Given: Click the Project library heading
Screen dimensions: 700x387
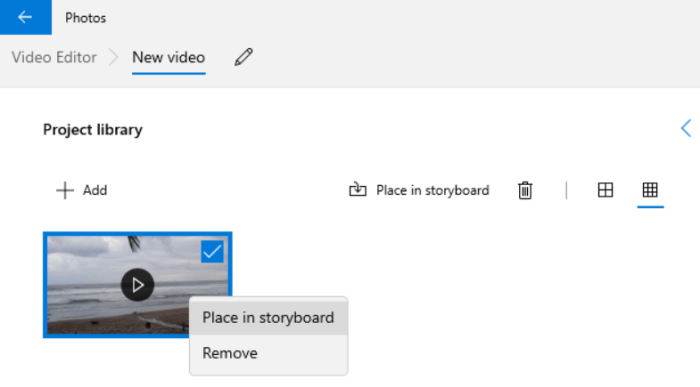Looking at the screenshot, I should coord(93,129).
